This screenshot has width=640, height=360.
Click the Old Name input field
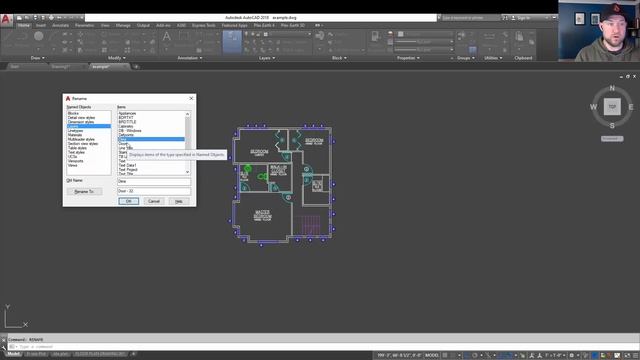click(x=154, y=181)
